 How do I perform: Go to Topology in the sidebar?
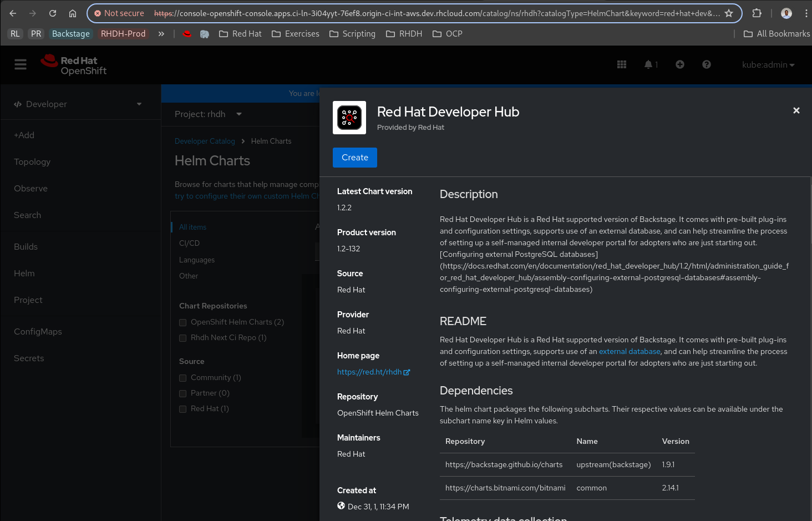[x=32, y=162]
